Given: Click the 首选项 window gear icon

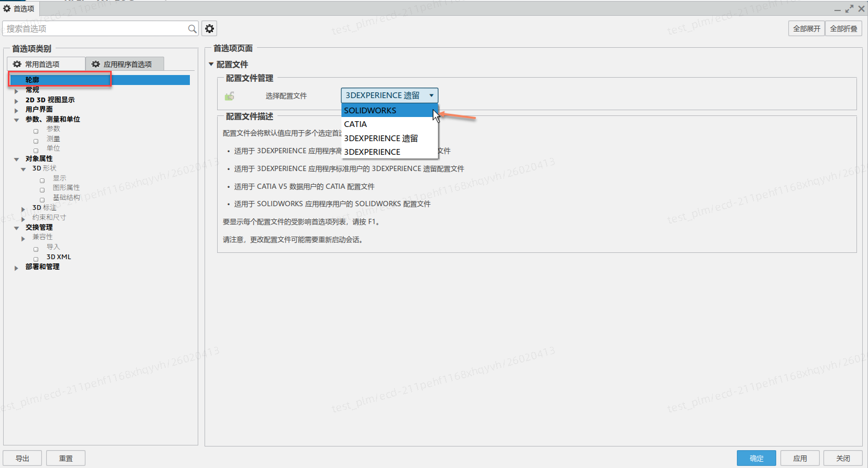Looking at the screenshot, I should point(7,8).
